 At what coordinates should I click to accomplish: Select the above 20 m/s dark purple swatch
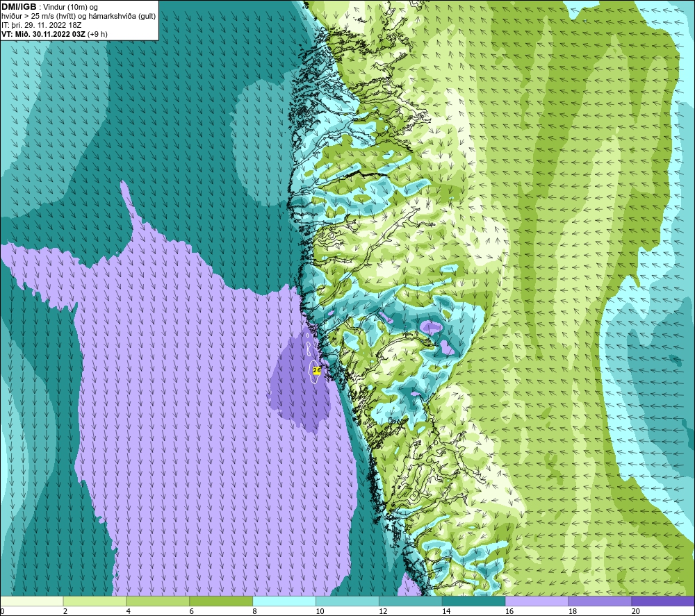[x=663, y=601]
